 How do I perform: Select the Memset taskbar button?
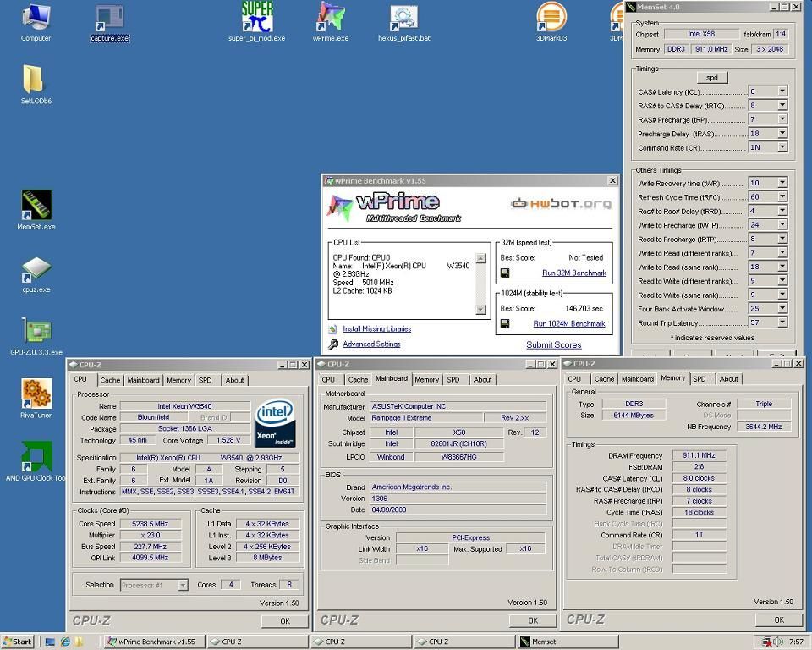pyautogui.click(x=568, y=642)
